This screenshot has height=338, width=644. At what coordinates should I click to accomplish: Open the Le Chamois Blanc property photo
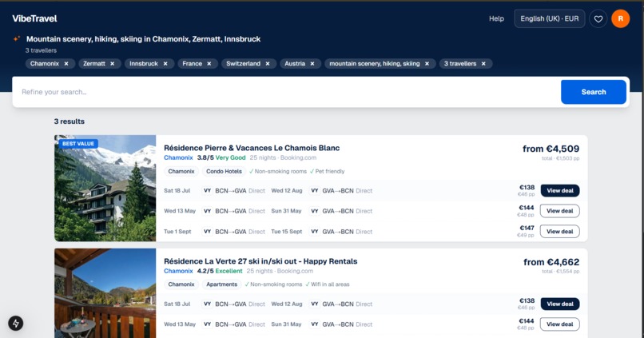tap(105, 188)
